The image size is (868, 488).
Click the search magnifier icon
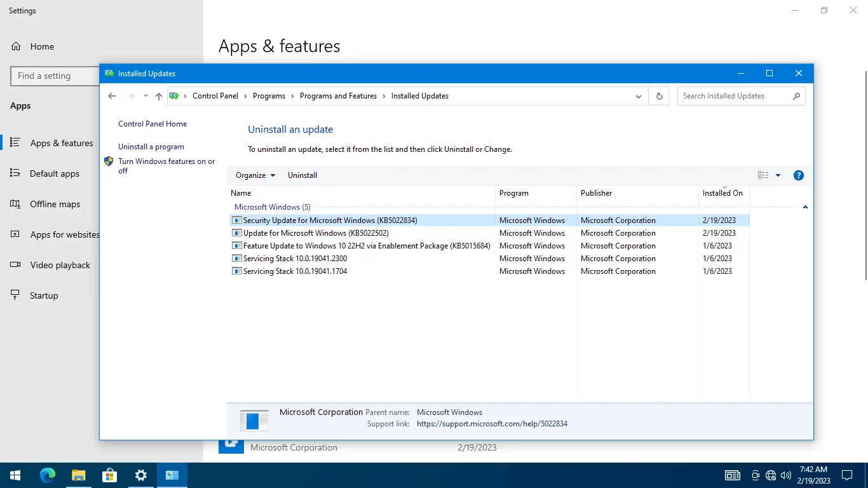coord(797,96)
